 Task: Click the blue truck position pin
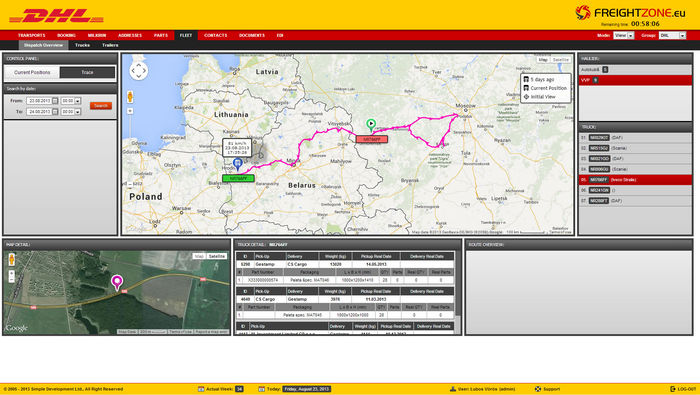coord(238,164)
